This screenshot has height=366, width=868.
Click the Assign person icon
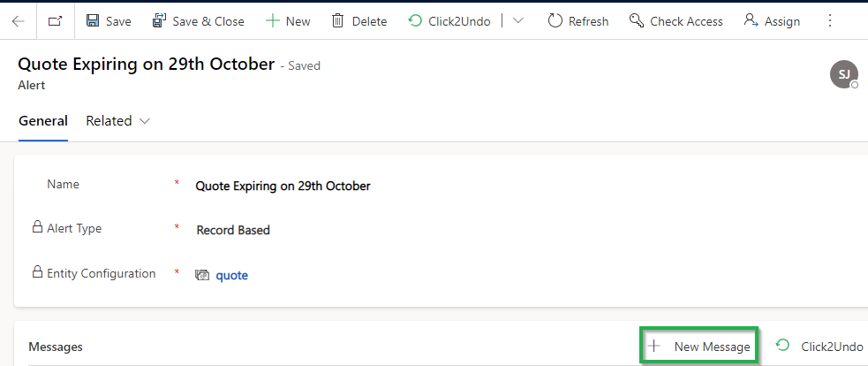point(751,21)
